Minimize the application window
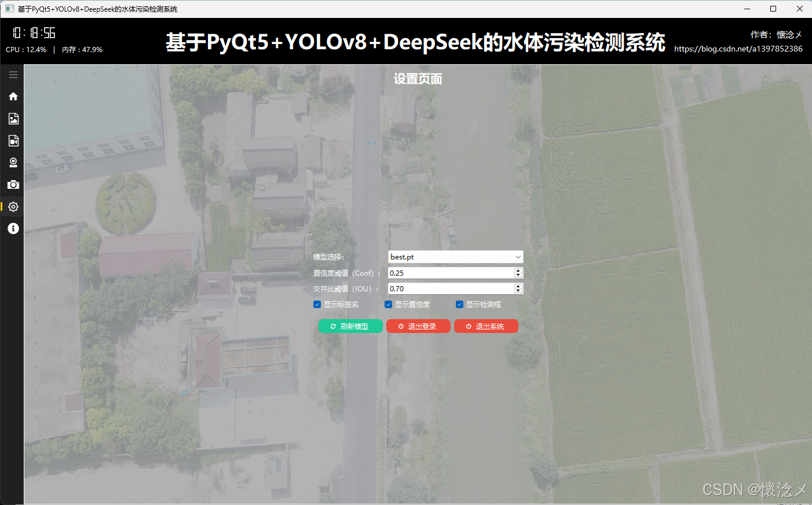Image resolution: width=812 pixels, height=505 pixels. (747, 9)
